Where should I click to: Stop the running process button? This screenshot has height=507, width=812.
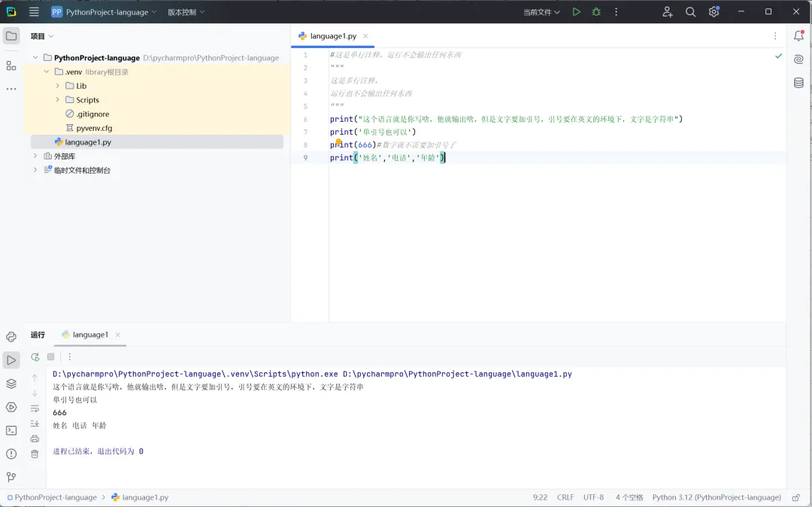(51, 357)
